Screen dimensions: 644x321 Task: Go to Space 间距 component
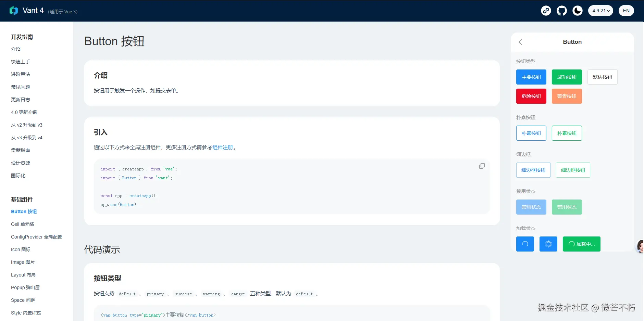click(23, 300)
